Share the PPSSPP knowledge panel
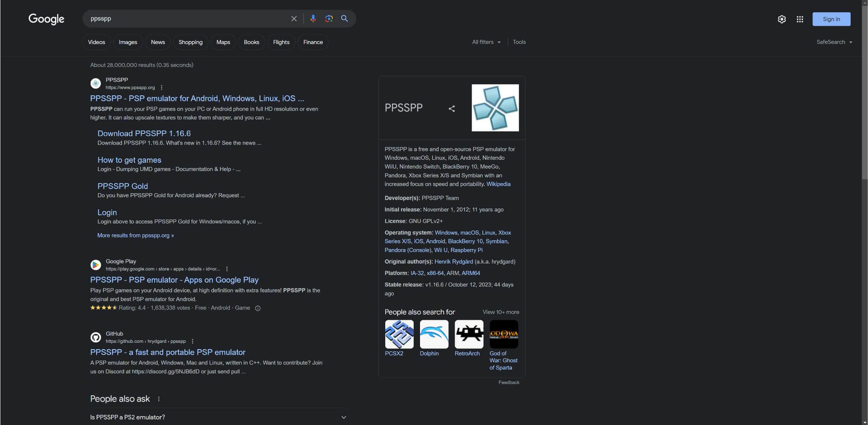The height and width of the screenshot is (425, 868). (452, 108)
